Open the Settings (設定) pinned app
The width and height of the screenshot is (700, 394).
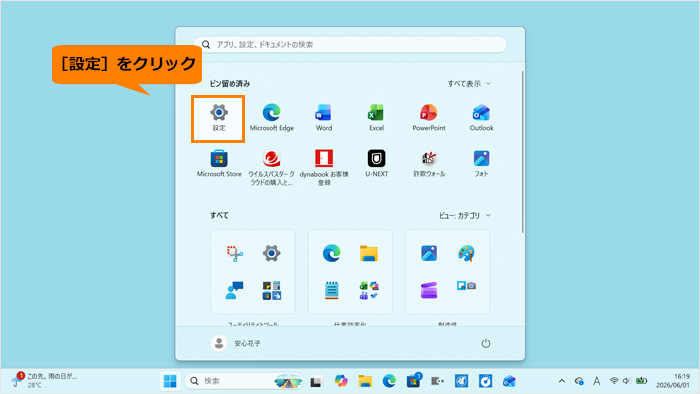(x=219, y=118)
